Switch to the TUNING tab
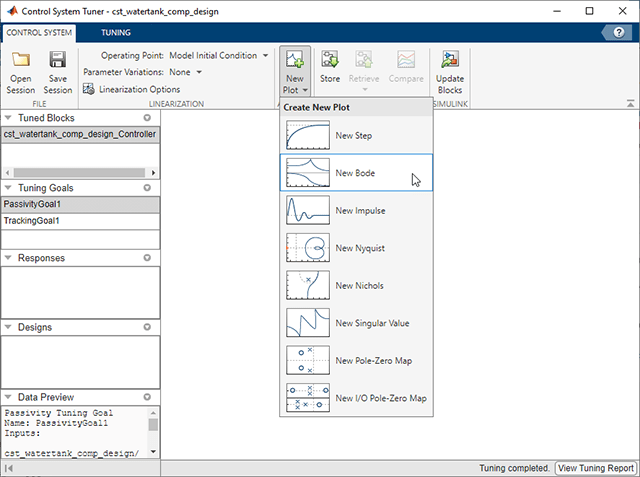The image size is (640, 477). click(115, 33)
